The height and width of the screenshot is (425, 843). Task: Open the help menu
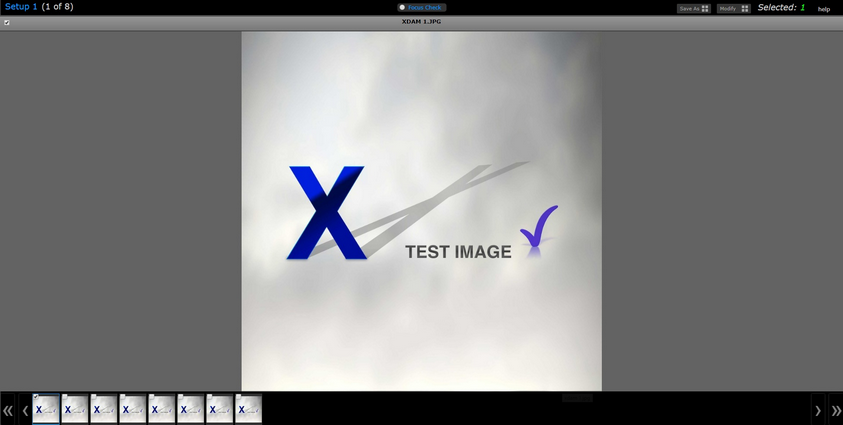click(x=824, y=9)
